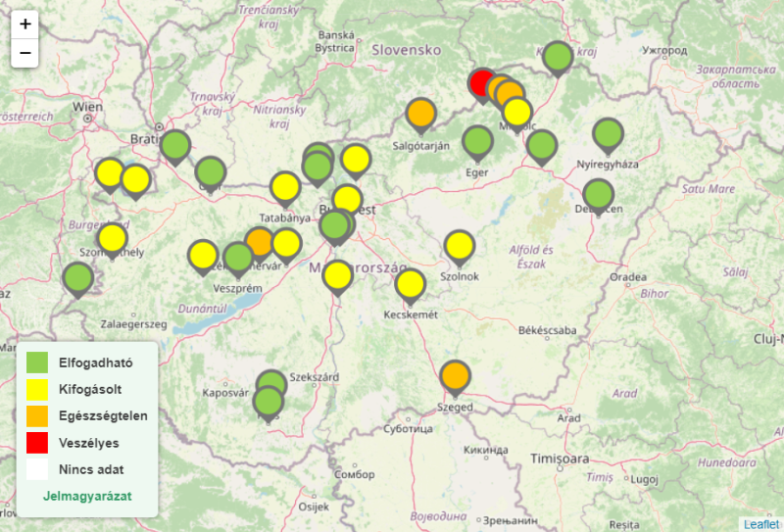Select the yellow marker northeast of Budapest
Screen dimensions: 784x532
(x=356, y=161)
